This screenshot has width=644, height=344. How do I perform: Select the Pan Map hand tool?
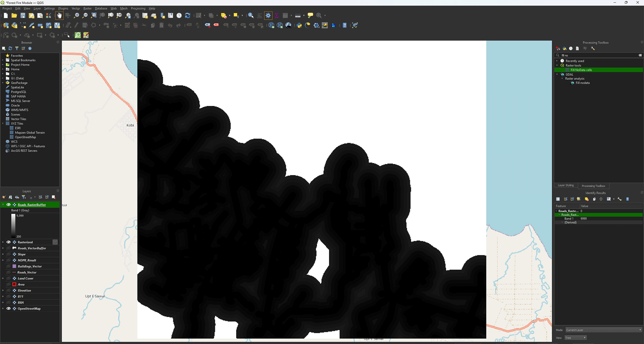(59, 15)
